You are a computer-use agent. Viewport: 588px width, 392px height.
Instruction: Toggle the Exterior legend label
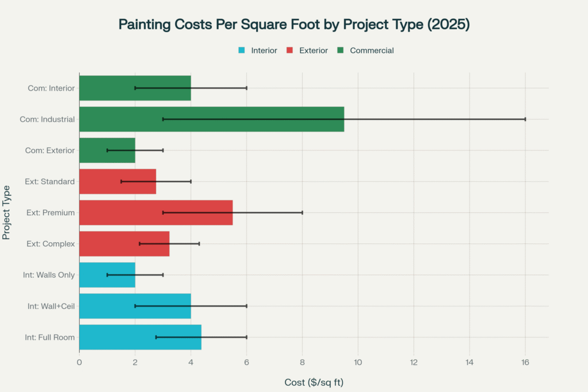coord(314,51)
